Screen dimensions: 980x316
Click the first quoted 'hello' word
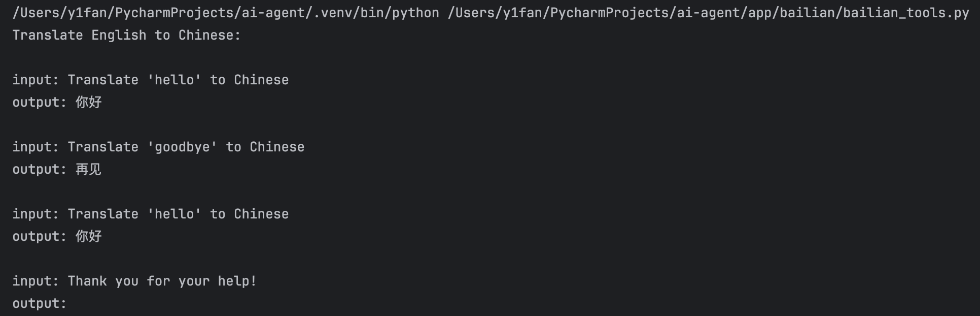[174, 80]
